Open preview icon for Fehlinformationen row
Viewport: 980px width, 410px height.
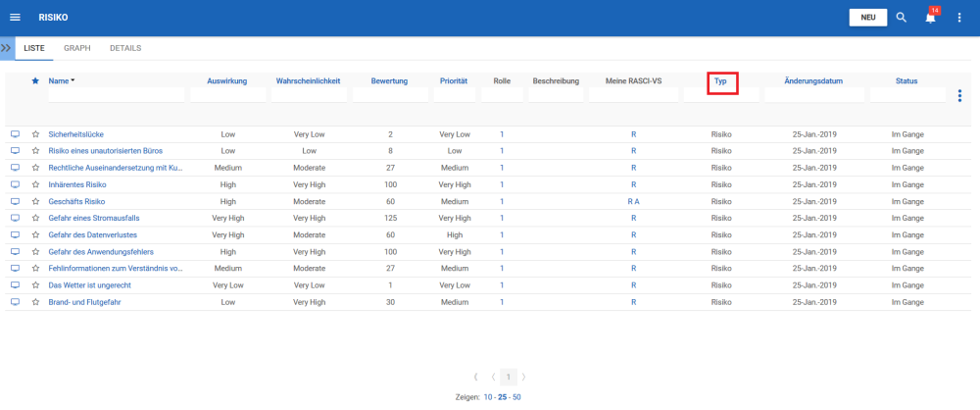click(15, 268)
